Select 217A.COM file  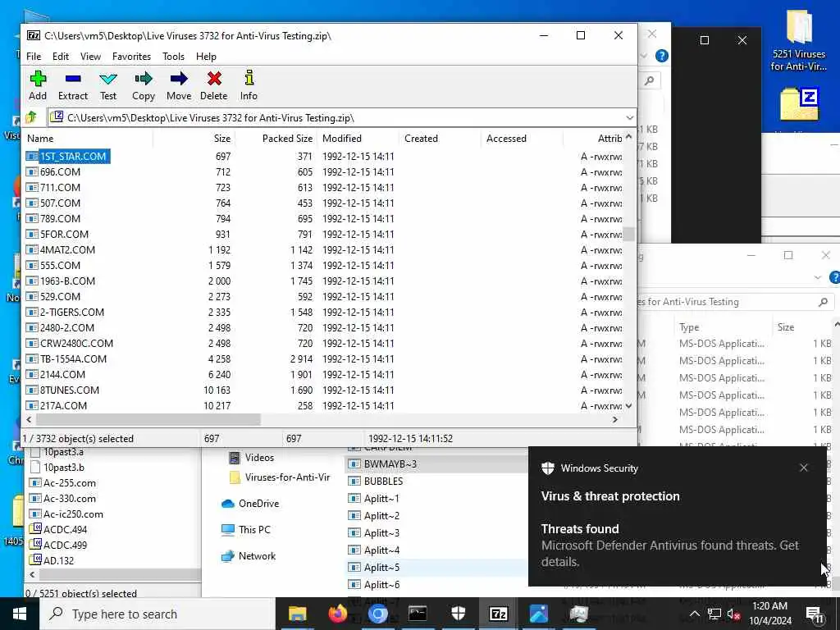[x=325, y=405]
